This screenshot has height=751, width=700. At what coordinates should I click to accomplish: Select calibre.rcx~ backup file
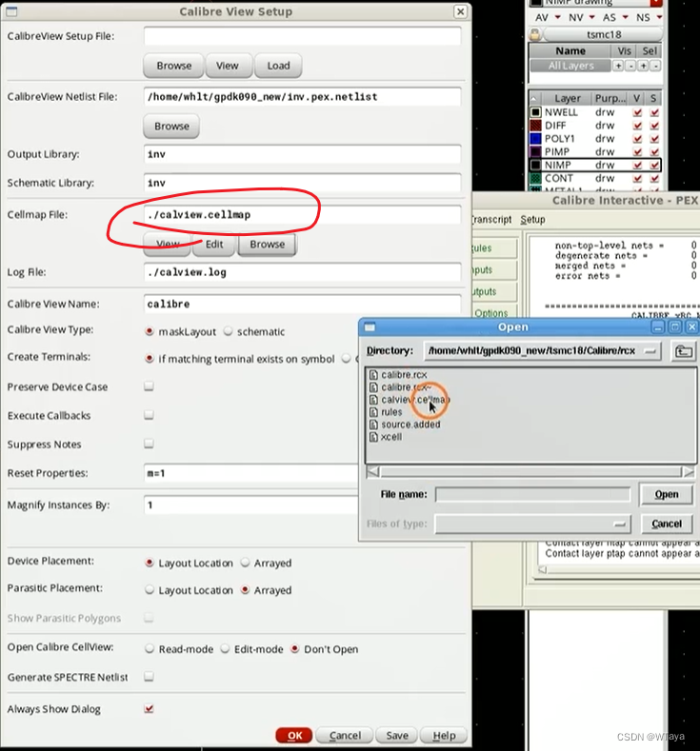pyautogui.click(x=401, y=387)
